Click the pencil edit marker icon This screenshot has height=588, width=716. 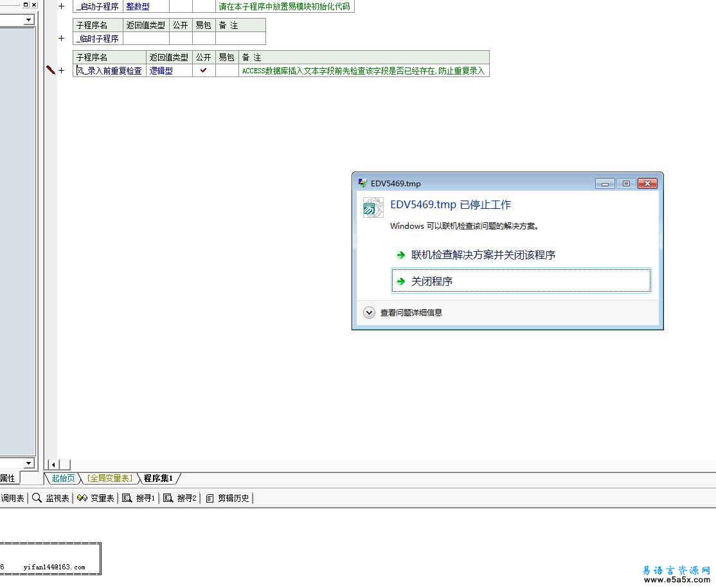(51, 70)
